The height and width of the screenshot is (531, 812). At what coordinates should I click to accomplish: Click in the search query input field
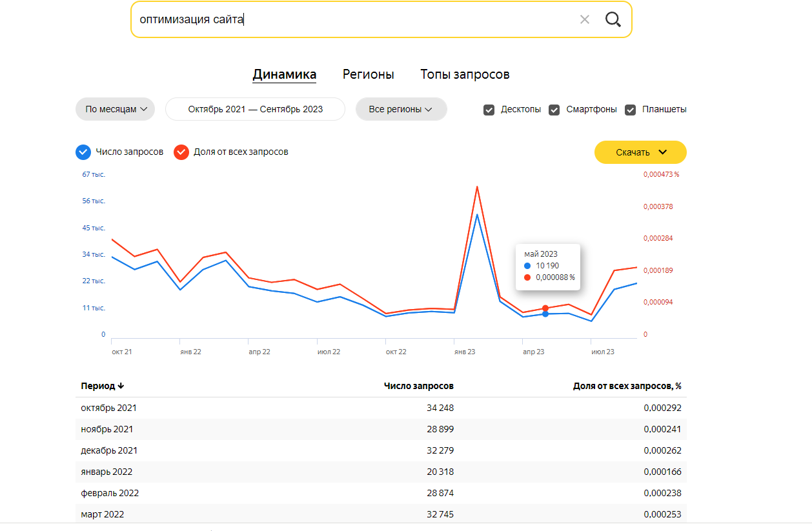(x=349, y=19)
